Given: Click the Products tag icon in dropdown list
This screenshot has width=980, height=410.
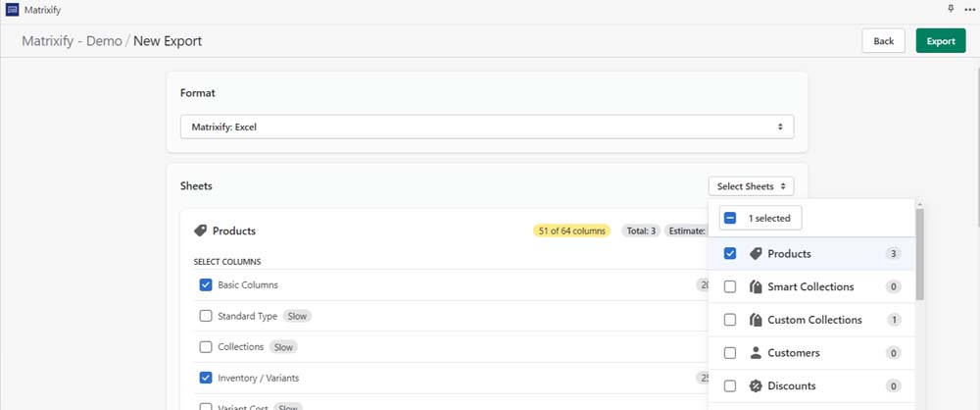Looking at the screenshot, I should (x=756, y=253).
